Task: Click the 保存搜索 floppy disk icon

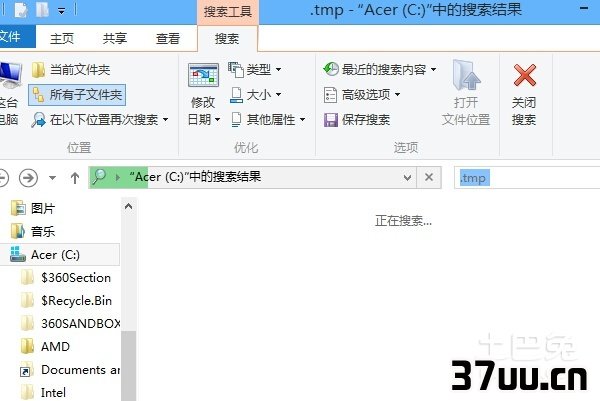Action: click(331, 120)
